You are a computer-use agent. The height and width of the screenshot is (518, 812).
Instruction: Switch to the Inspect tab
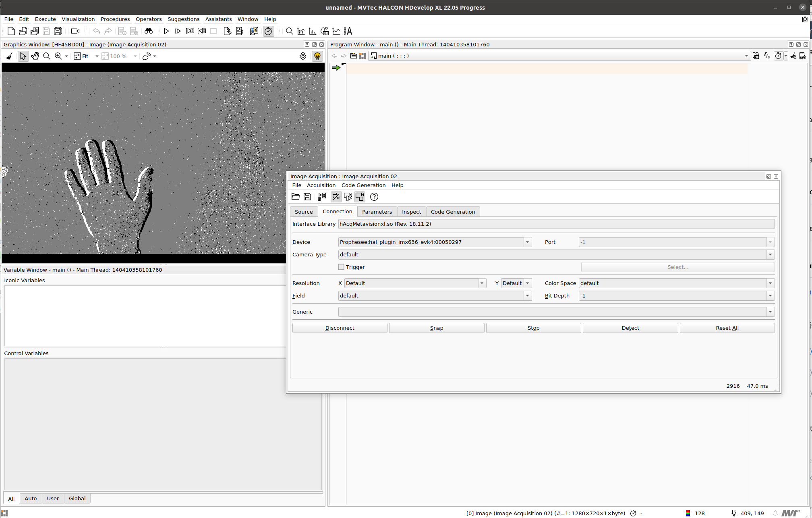tap(411, 212)
